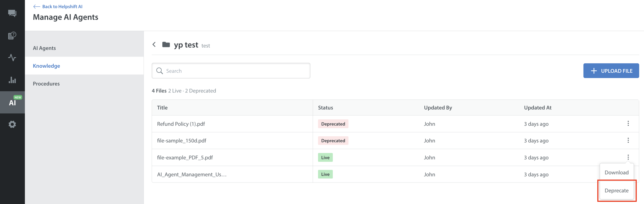Focus the file Search input field
The image size is (644, 204).
click(235, 71)
